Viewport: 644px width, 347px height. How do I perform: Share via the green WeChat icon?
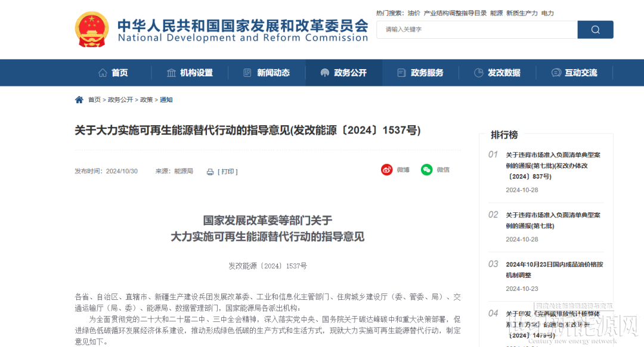click(427, 169)
